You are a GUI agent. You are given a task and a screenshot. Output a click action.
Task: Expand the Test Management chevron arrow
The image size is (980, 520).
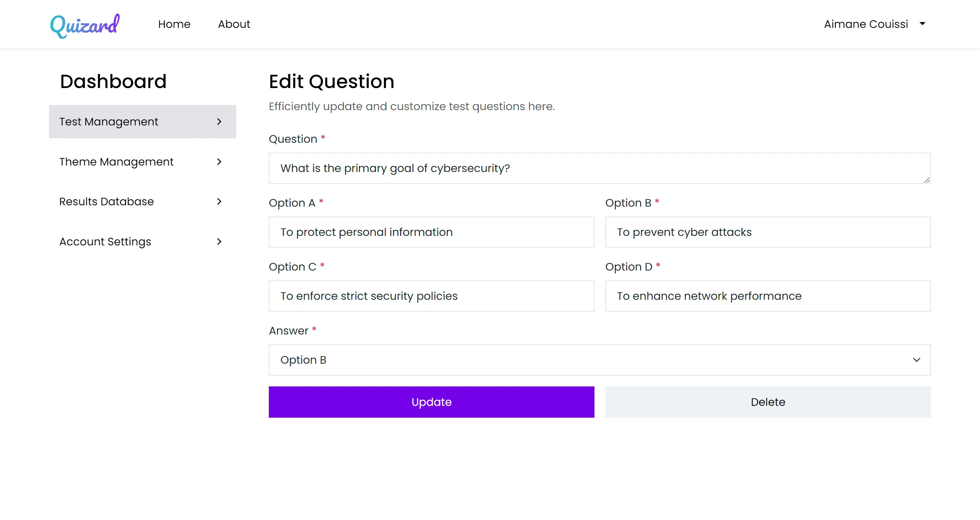219,122
